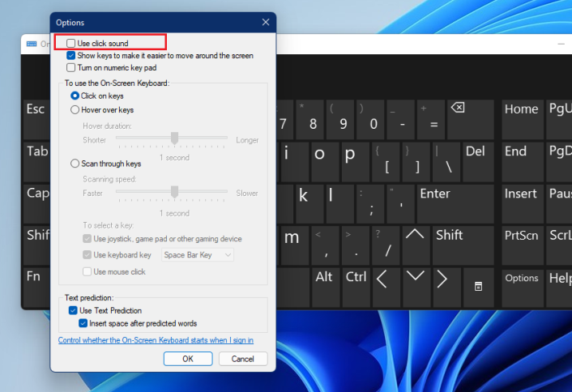Tap the equals key
The image size is (572, 392).
[x=431, y=119]
